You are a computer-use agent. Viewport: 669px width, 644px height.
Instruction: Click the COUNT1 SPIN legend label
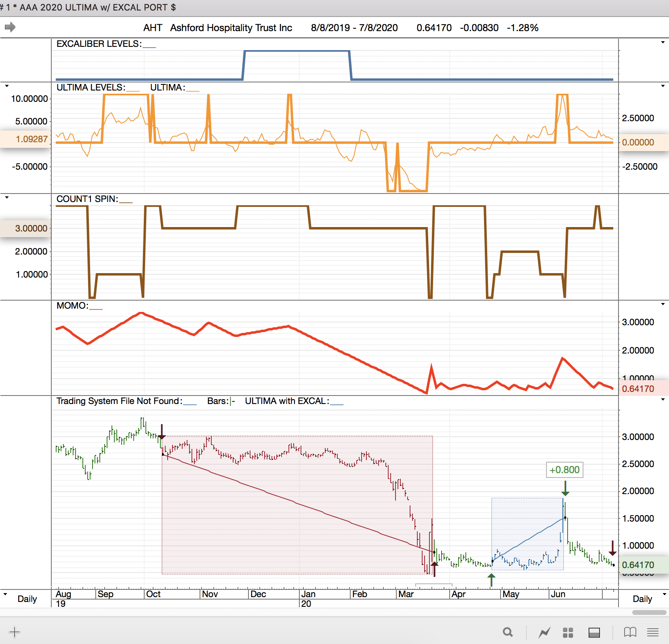[87, 199]
